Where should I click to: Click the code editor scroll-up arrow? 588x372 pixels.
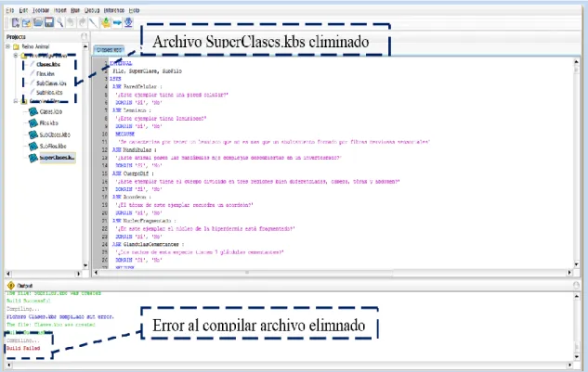pos(576,61)
